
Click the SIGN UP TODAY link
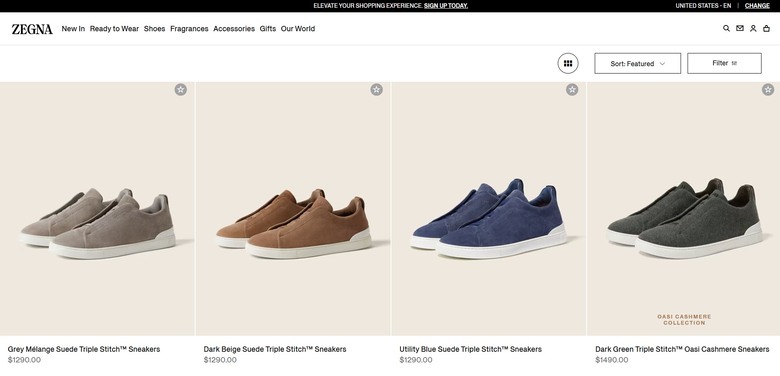point(446,6)
